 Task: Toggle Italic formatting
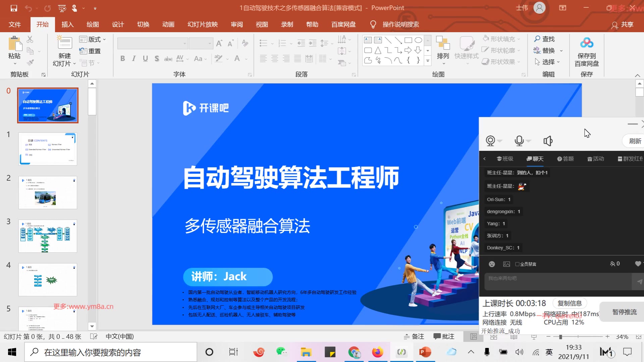tap(134, 59)
